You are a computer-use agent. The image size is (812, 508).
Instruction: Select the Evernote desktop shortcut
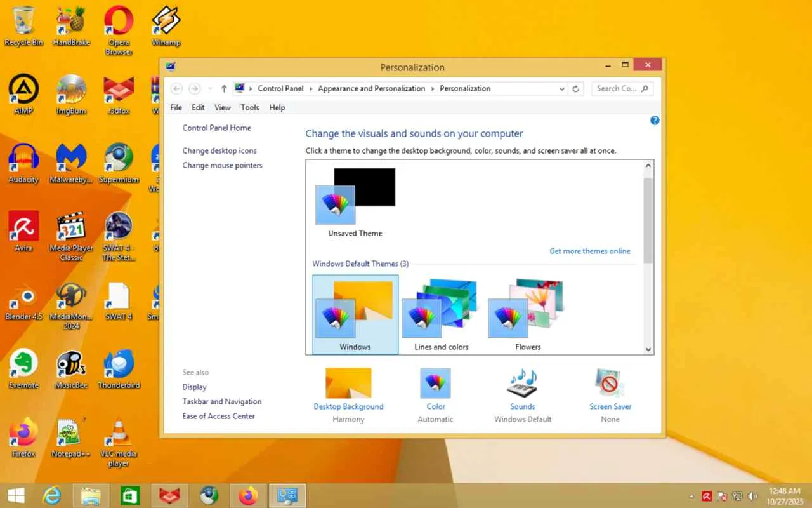coord(23,369)
